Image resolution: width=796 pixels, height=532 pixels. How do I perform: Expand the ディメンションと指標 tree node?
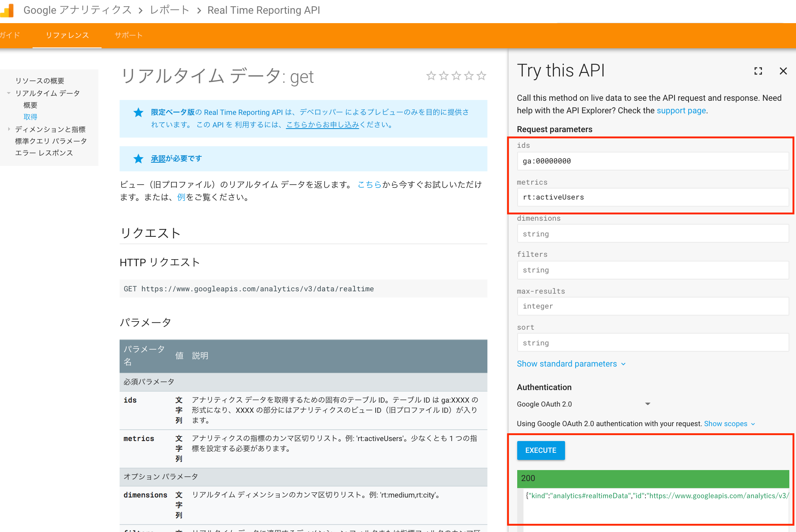pyautogui.click(x=9, y=129)
